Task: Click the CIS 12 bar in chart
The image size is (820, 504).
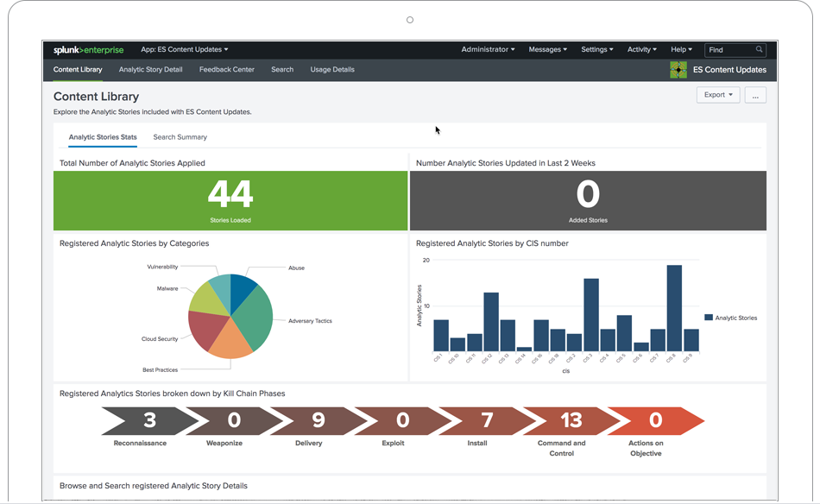Action: [491, 322]
